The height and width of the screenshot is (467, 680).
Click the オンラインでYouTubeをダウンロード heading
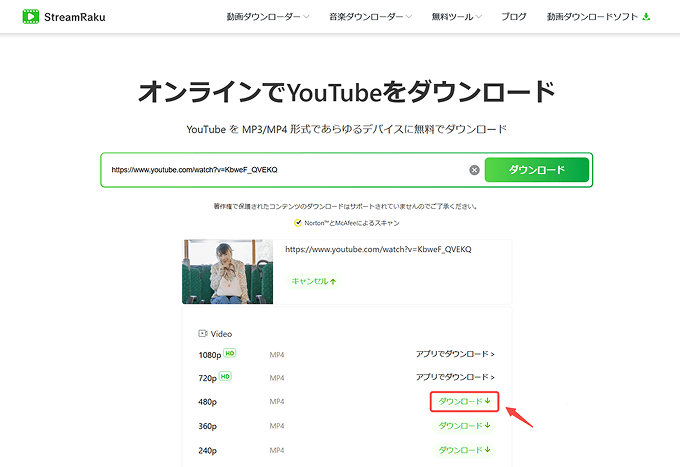coord(347,92)
